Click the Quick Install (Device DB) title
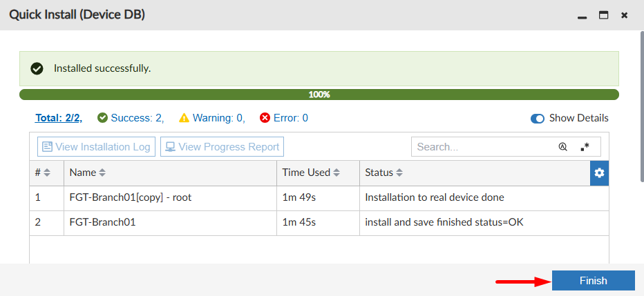The height and width of the screenshot is (296, 644). 77,14
